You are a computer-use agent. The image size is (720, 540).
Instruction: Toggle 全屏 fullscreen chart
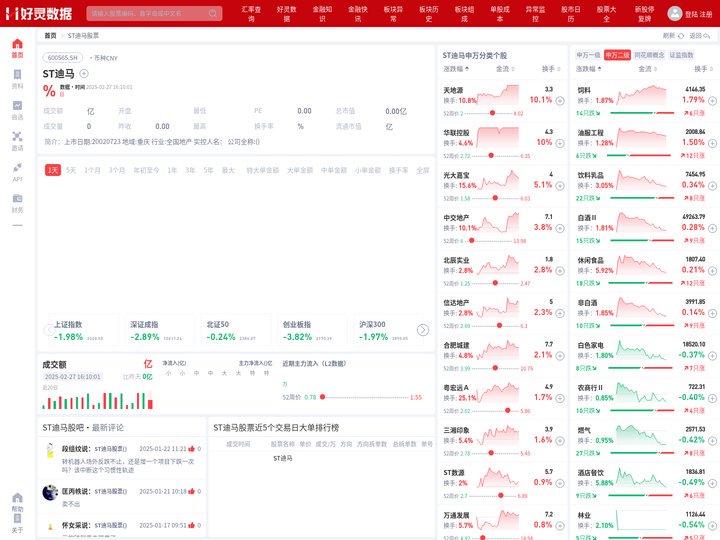(423, 170)
